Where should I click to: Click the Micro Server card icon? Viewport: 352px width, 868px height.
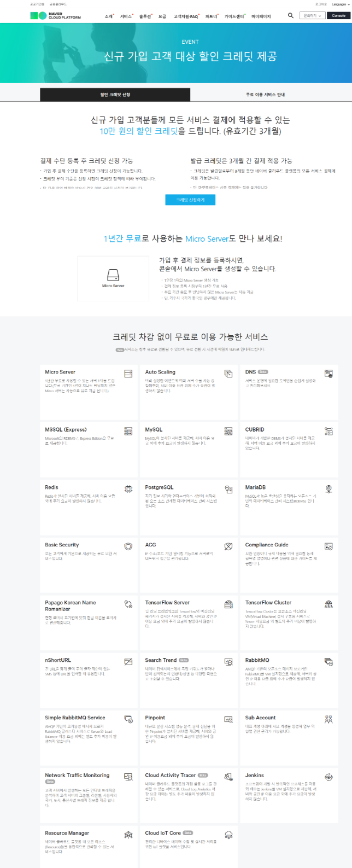click(128, 374)
